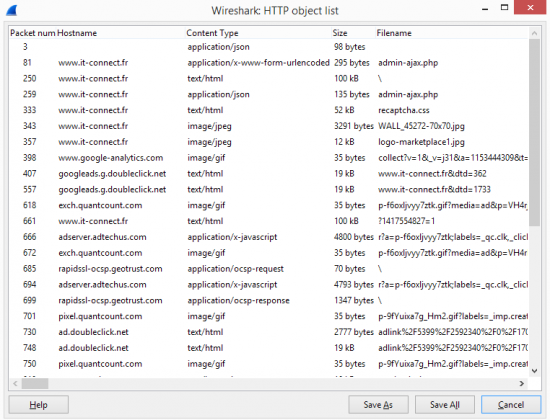
Task: Click the Save As button
Action: pyautogui.click(x=378, y=405)
